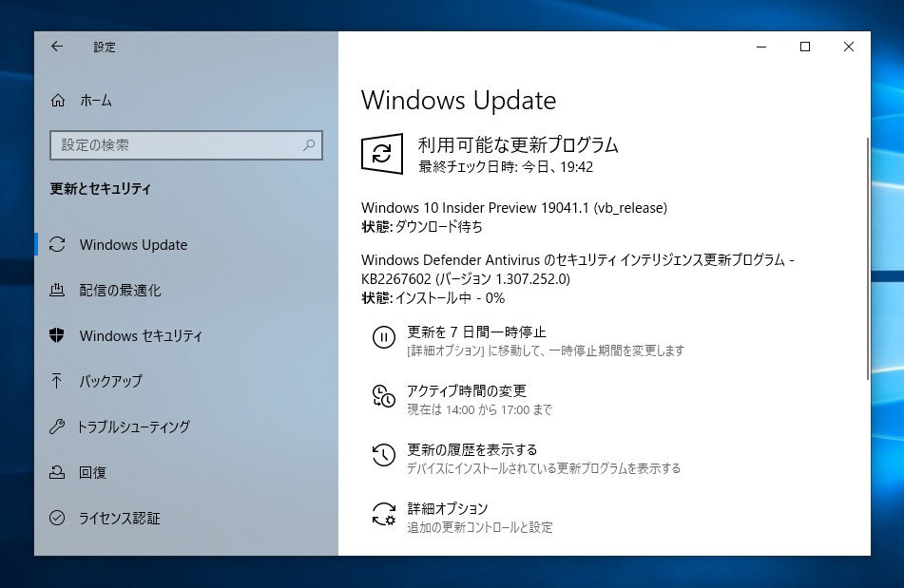Maximize the 設定 window
The image size is (904, 588).
[x=805, y=47]
